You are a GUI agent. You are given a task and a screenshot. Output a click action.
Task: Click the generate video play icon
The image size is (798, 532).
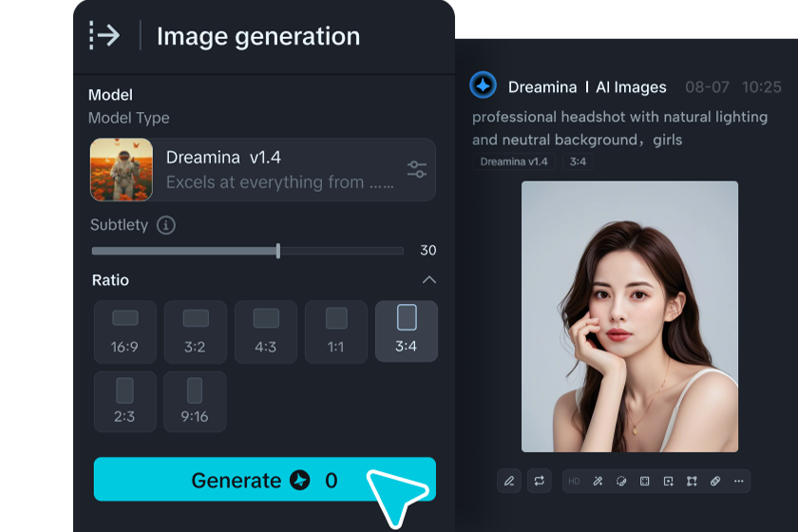[668, 481]
